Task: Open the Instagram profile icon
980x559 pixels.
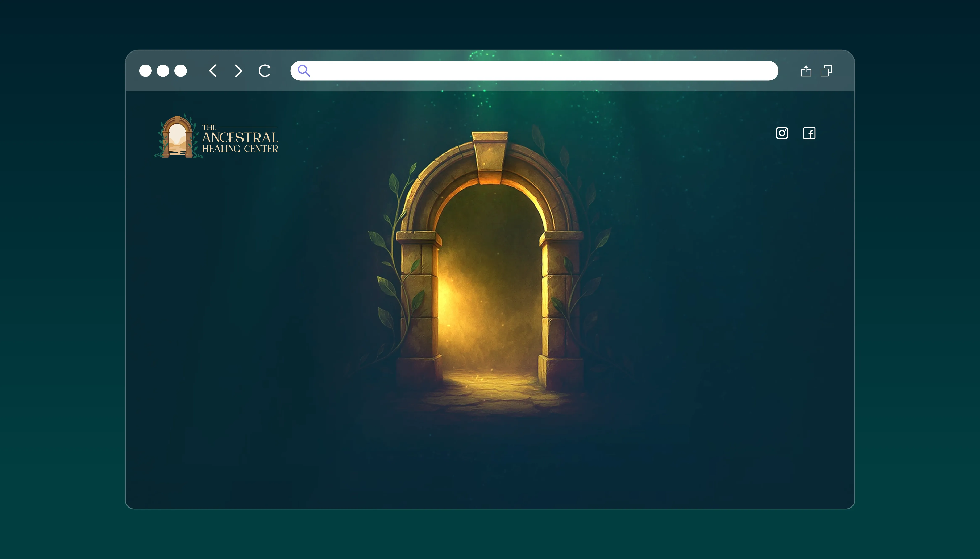Action: 782,133
